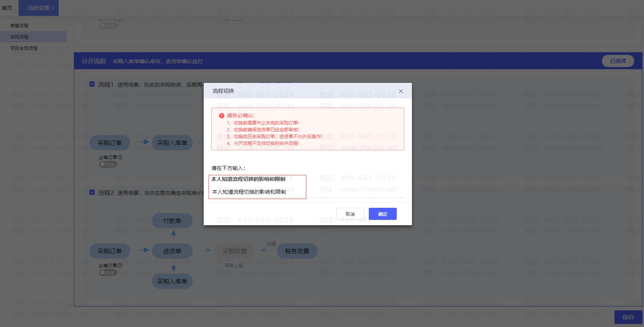Click the 保存 button at bottom right
Screen dimensions: 644x327
628,317
